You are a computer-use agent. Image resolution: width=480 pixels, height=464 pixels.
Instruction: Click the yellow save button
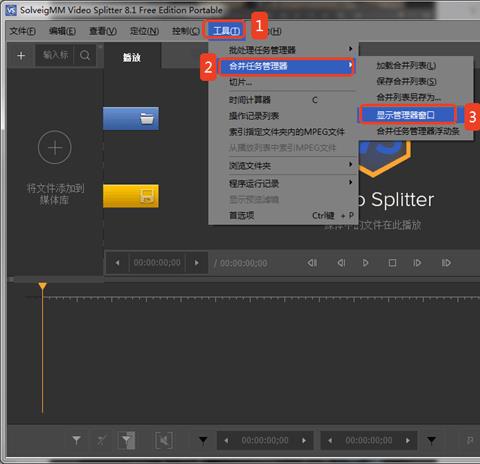(131, 196)
